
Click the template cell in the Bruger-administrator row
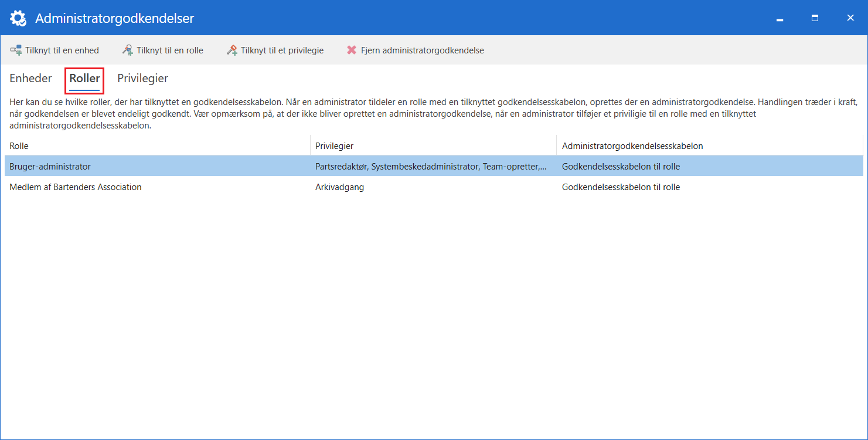[x=621, y=167]
